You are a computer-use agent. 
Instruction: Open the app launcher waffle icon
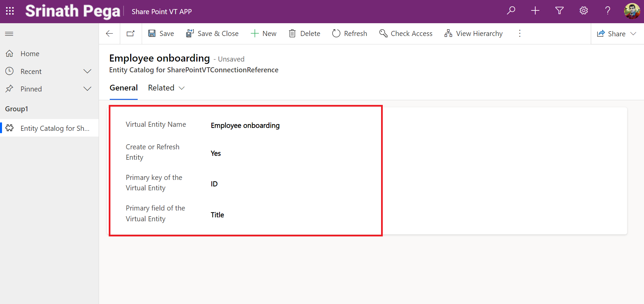pyautogui.click(x=9, y=11)
